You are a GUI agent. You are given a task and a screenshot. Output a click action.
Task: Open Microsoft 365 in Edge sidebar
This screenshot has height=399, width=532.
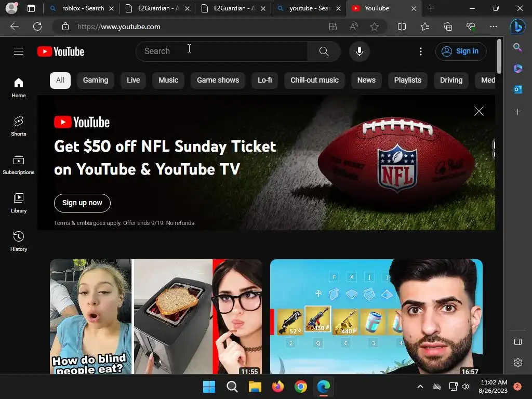coord(517,68)
